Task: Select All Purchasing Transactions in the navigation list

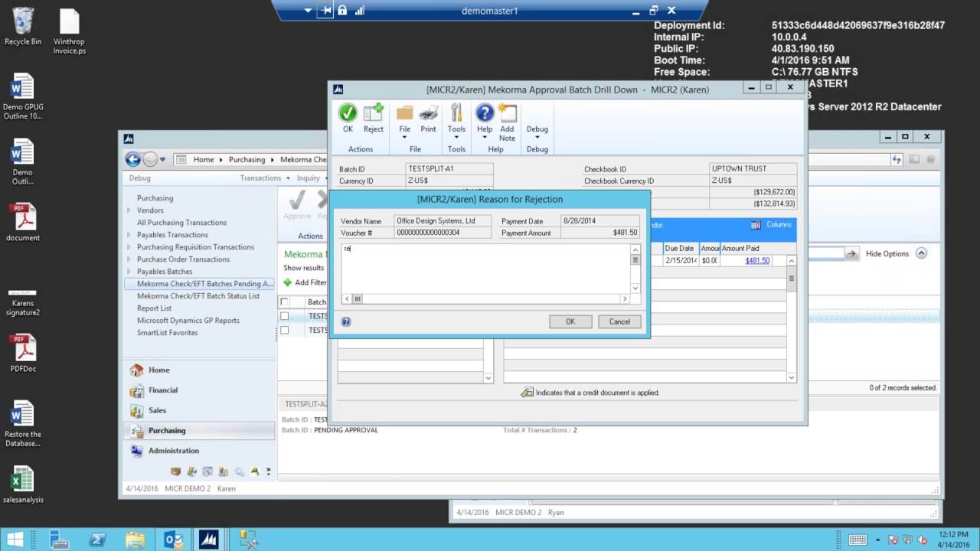Action: (x=181, y=223)
